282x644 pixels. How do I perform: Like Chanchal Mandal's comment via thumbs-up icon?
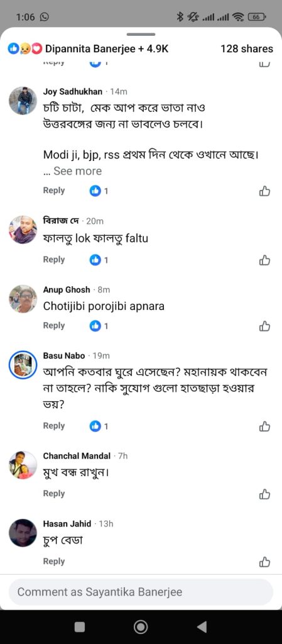click(x=265, y=494)
